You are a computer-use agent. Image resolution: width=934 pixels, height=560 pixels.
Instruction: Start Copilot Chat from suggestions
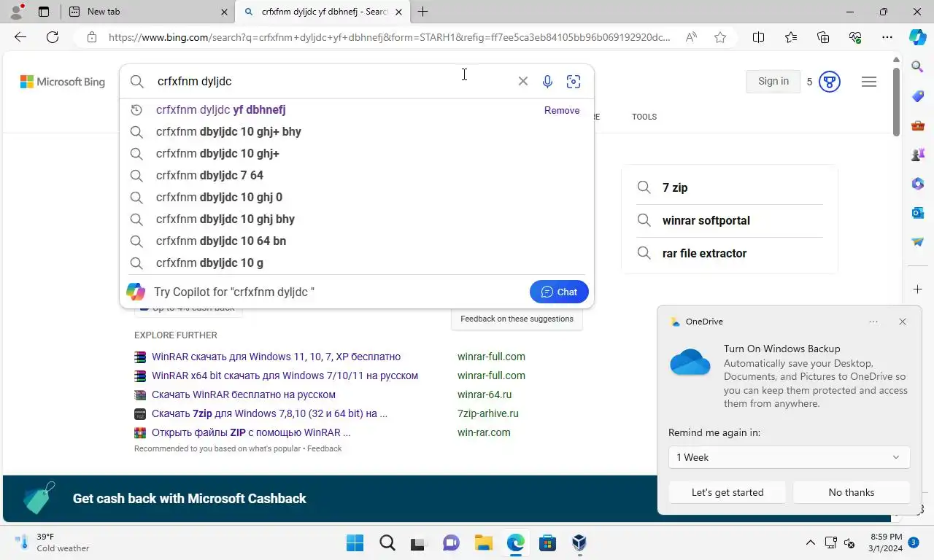[559, 292]
